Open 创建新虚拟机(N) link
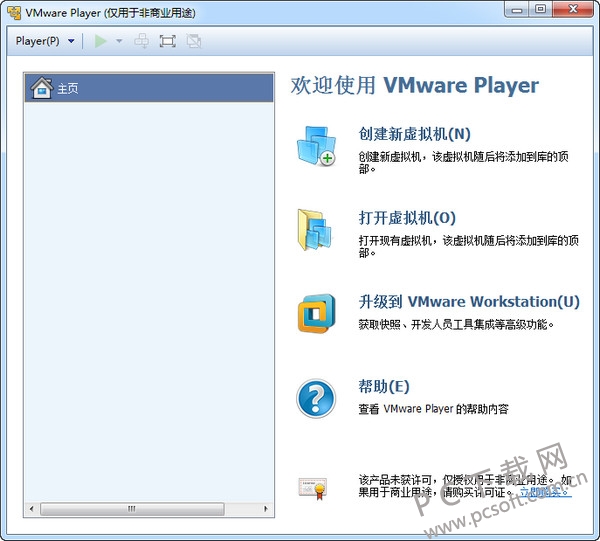Image resolution: width=600 pixels, height=541 pixels. click(414, 134)
